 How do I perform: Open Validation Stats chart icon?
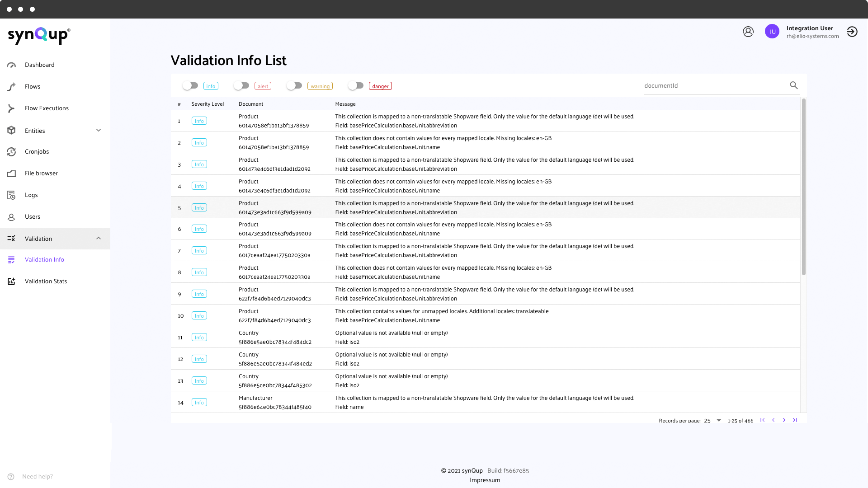click(12, 282)
